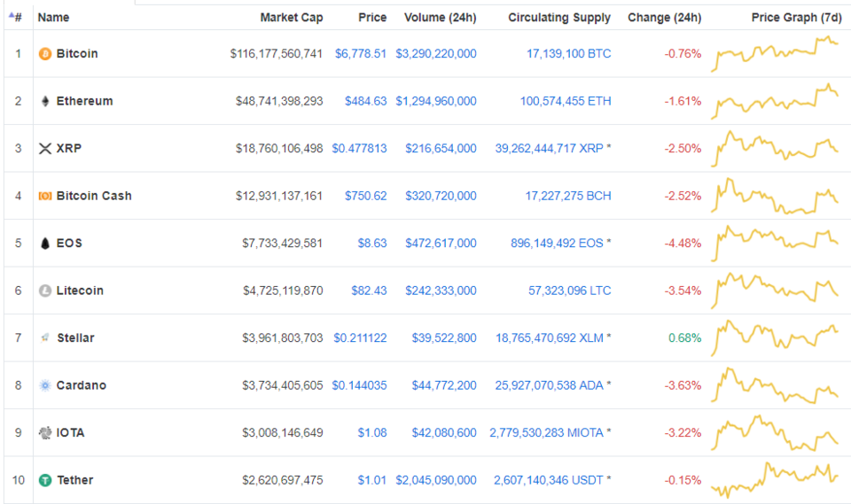
Task: Open Bitcoin 7-day price graph
Action: pyautogui.click(x=775, y=53)
